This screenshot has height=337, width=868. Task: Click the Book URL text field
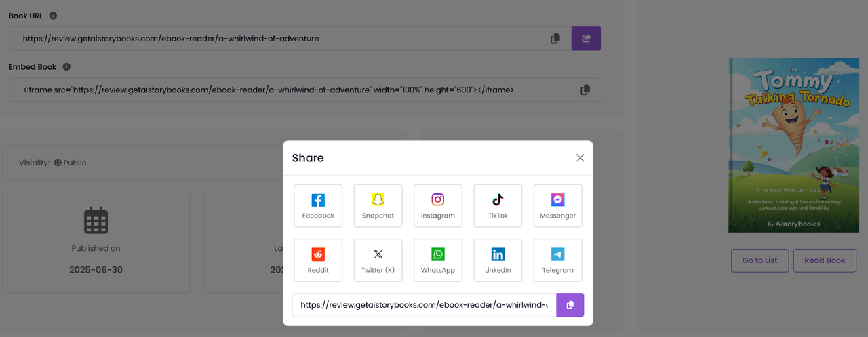[x=290, y=39]
